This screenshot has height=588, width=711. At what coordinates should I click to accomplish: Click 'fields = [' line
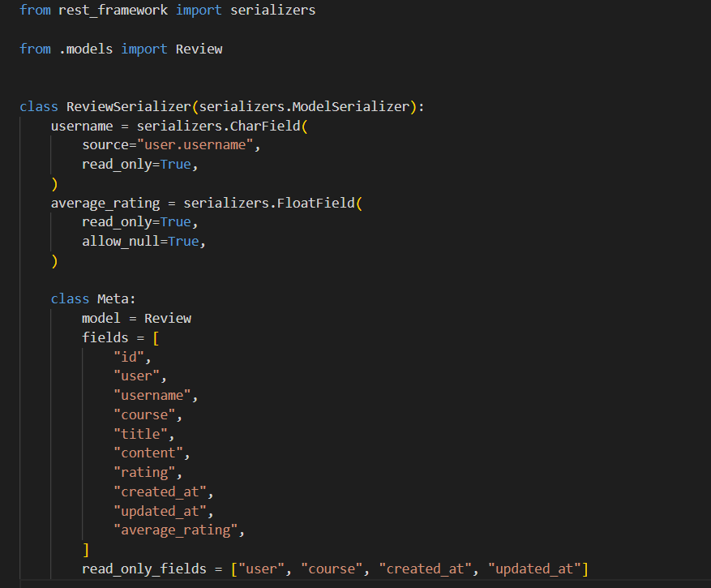pyautogui.click(x=120, y=338)
